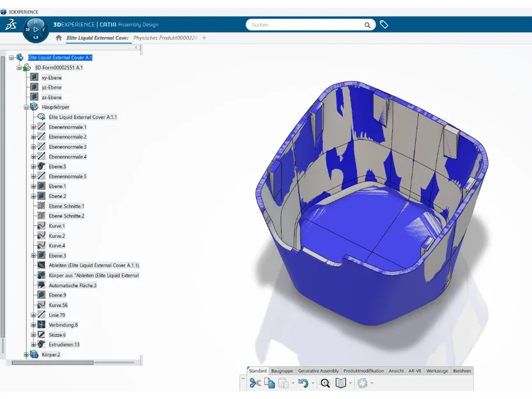Image resolution: width=532 pixels, height=399 pixels.
Task: Select the yz-Ebene tree item
Action: [52, 87]
